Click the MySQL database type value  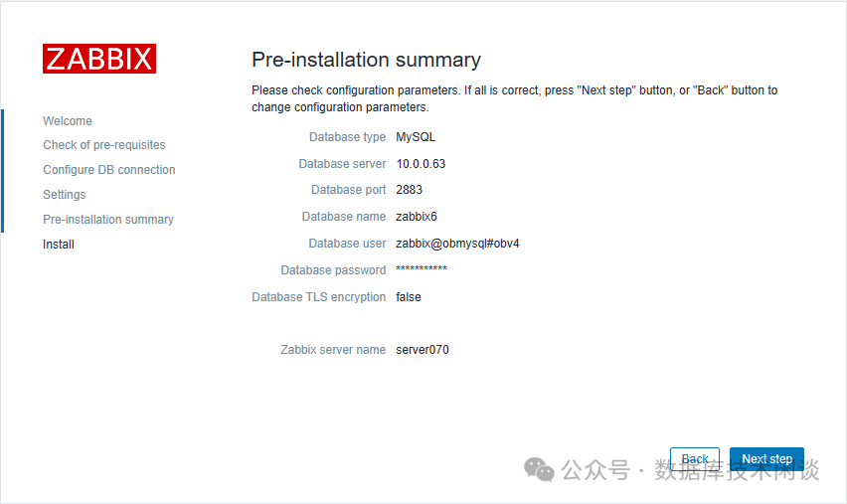pyautogui.click(x=416, y=137)
